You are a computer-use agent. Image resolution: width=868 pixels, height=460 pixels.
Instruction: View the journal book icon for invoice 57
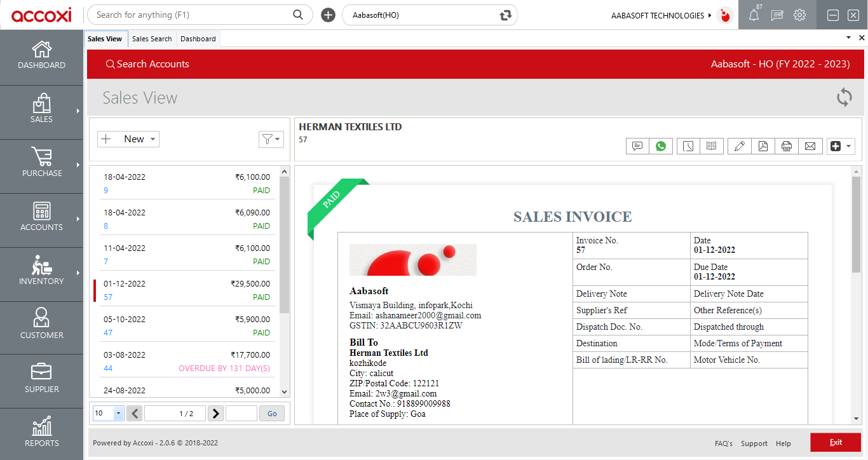(x=712, y=145)
